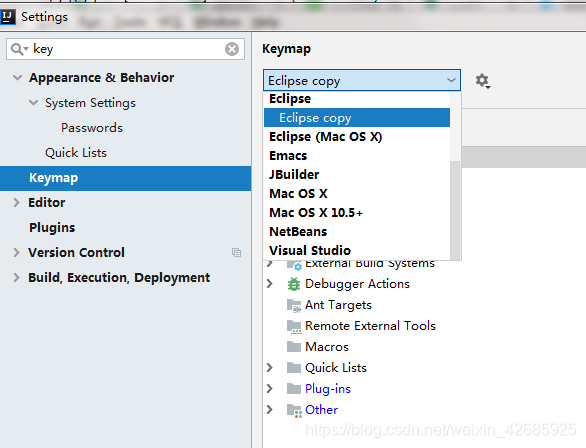Click the project-level copy icon beside Version Control
This screenshot has width=586, height=448.
236,253
